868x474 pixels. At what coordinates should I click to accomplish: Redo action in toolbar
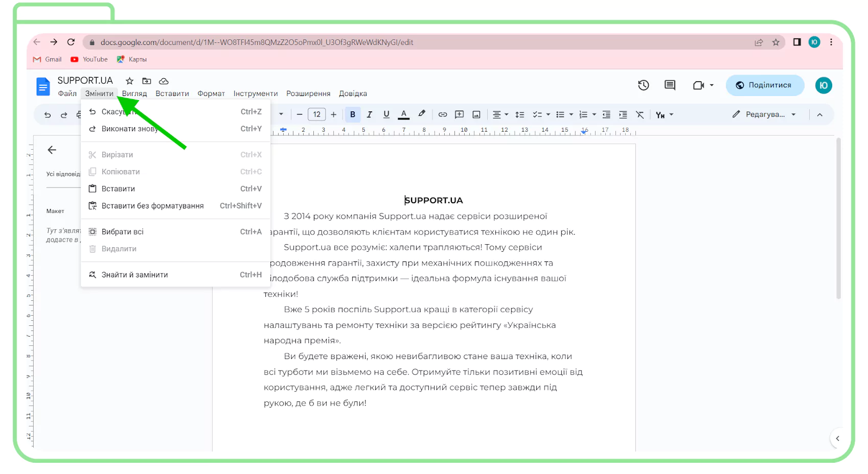point(64,115)
